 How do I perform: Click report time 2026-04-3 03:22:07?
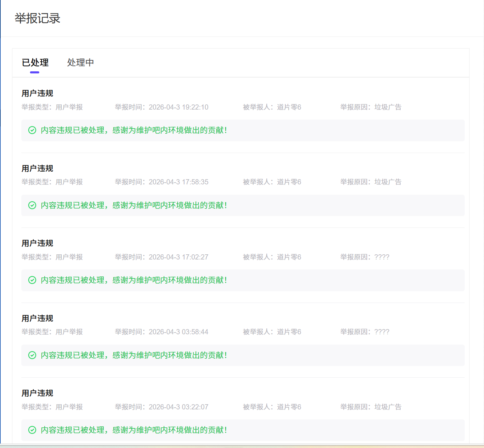[162, 407]
